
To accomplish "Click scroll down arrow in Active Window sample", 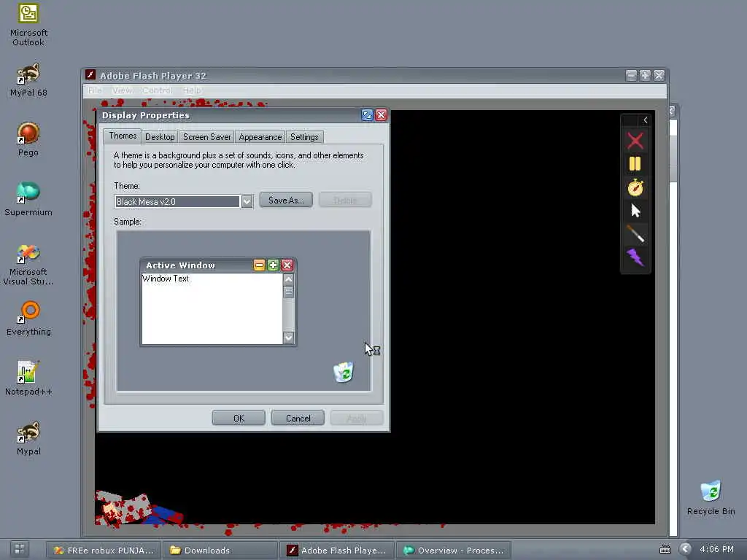I will [288, 338].
